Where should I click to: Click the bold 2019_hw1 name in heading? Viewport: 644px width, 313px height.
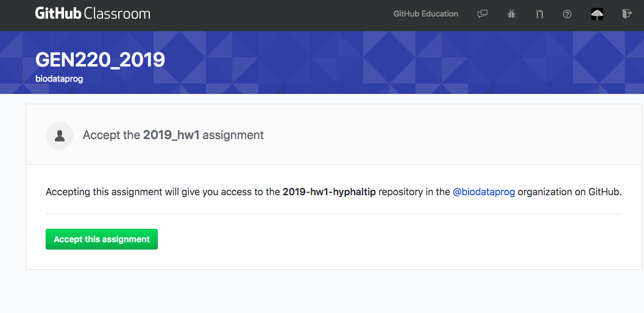coord(171,135)
